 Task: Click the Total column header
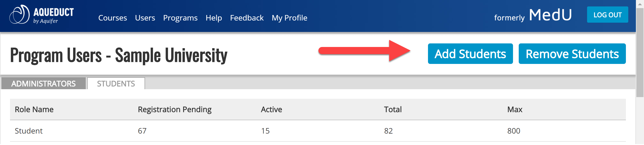[393, 110]
